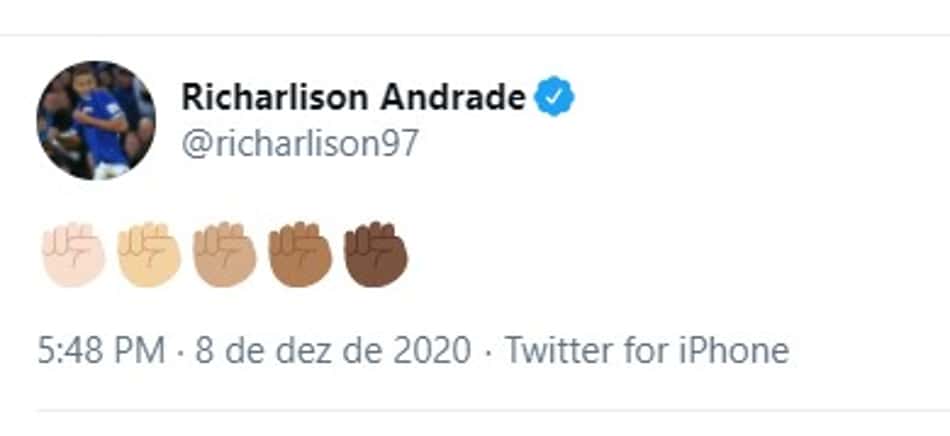
Task: Click the middle medium-tone fist emoji
Action: (x=225, y=254)
